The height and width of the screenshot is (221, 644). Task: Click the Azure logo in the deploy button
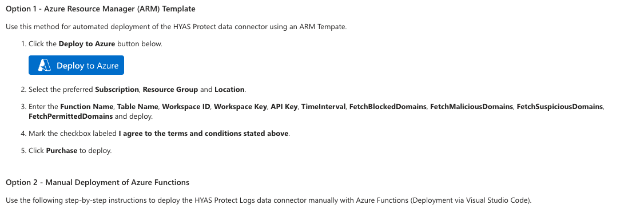(x=45, y=65)
